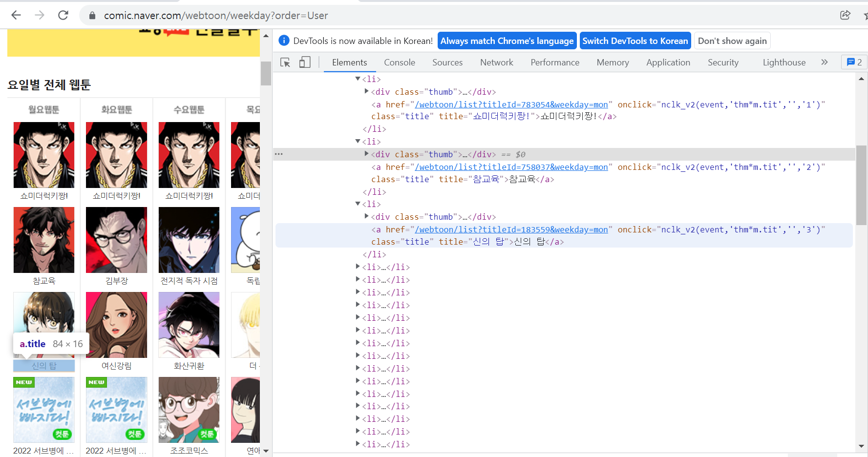
Task: Open href link titleId=783054 in DOM
Action: [511, 104]
